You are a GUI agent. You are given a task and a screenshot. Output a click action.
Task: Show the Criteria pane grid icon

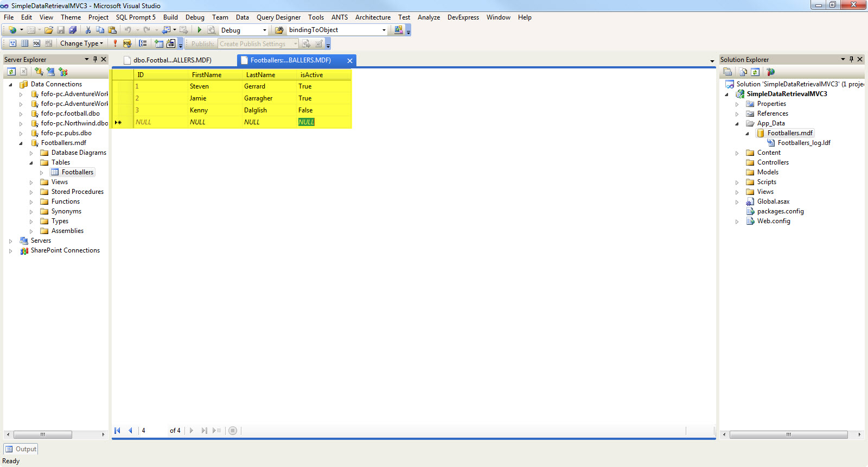(x=24, y=43)
